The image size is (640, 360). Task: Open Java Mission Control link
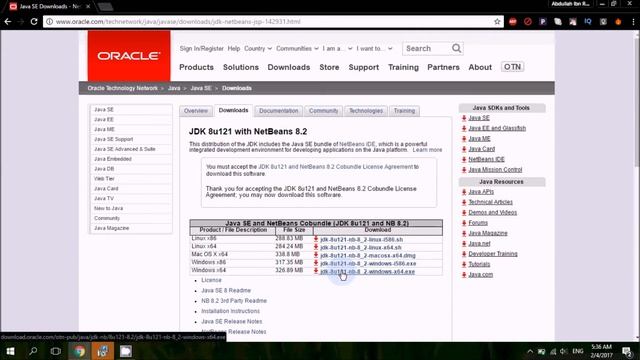click(495, 170)
